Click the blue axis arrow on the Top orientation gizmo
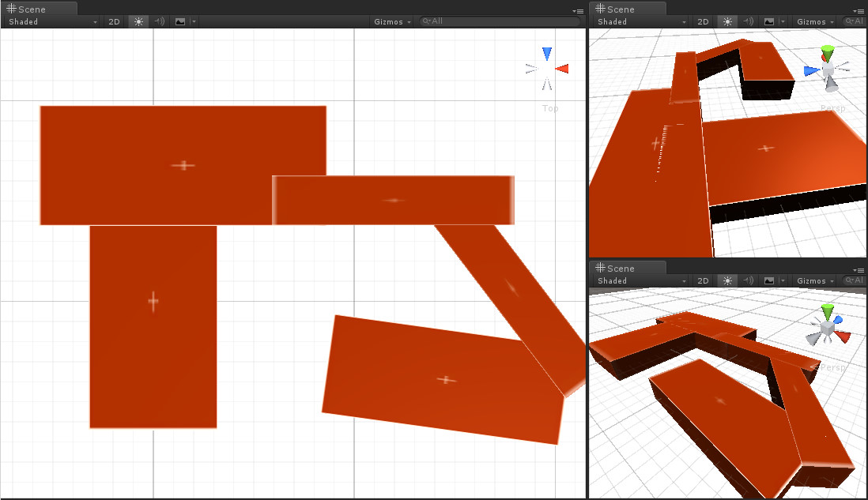Image resolution: width=868 pixels, height=500 pixels. (x=546, y=52)
